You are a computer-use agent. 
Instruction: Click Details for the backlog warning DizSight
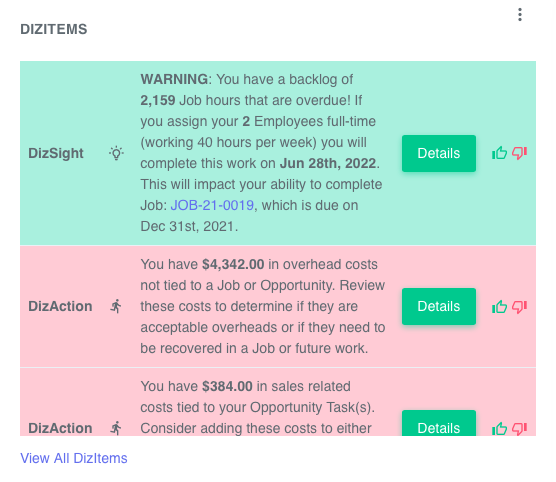(439, 153)
